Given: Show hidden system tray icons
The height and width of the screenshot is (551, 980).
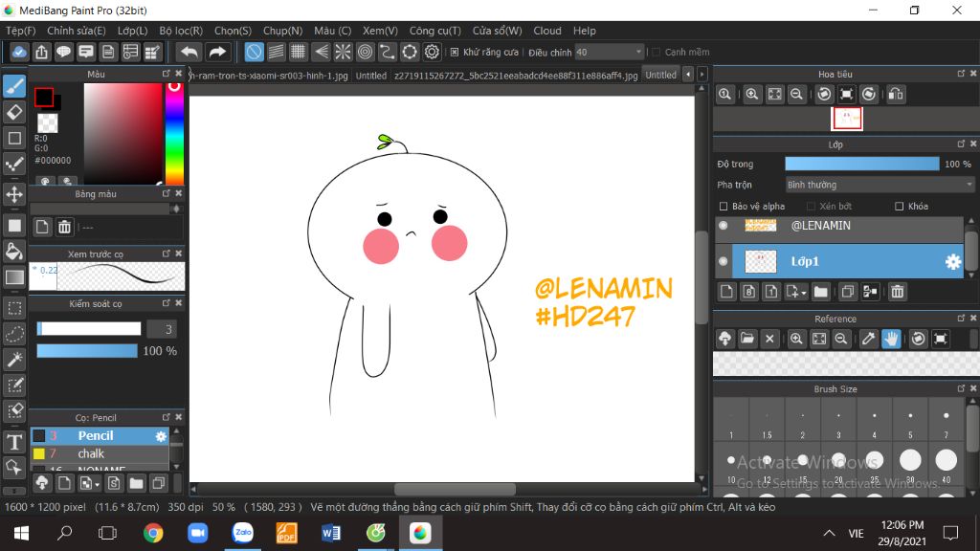Looking at the screenshot, I should [829, 533].
